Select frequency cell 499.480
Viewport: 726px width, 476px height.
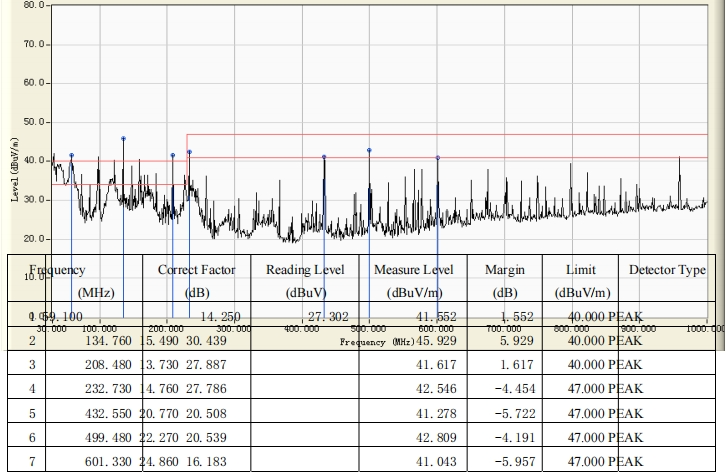[x=108, y=438]
